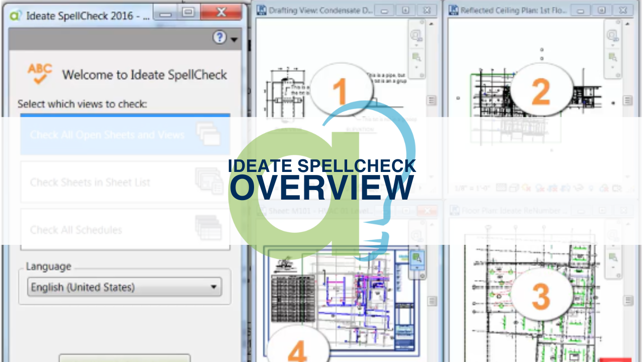644x362 pixels.
Task: Open steering wheel in Drafting View navigation bar
Action: click(x=416, y=35)
